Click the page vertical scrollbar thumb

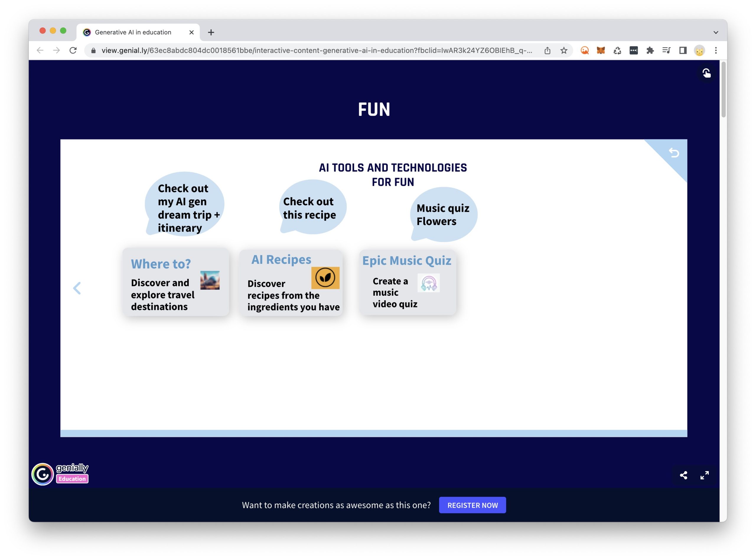(x=724, y=90)
